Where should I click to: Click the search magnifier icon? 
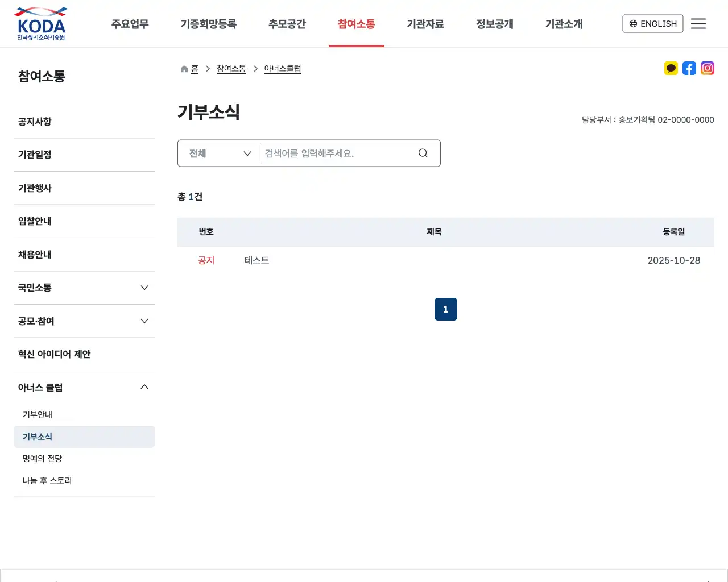tap(423, 153)
